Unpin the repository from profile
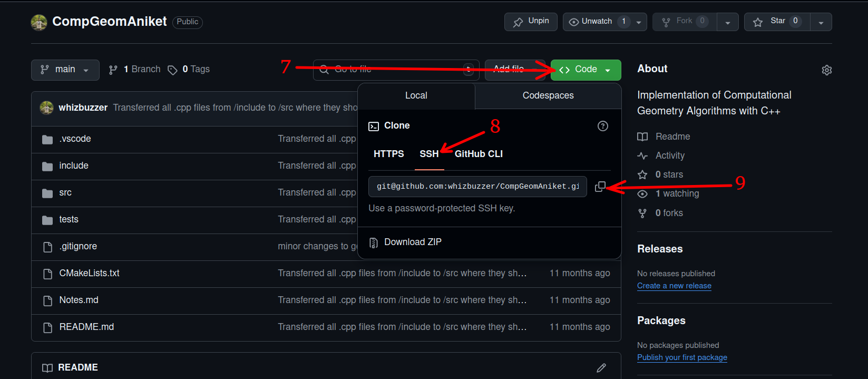The image size is (868, 379). tap(531, 22)
